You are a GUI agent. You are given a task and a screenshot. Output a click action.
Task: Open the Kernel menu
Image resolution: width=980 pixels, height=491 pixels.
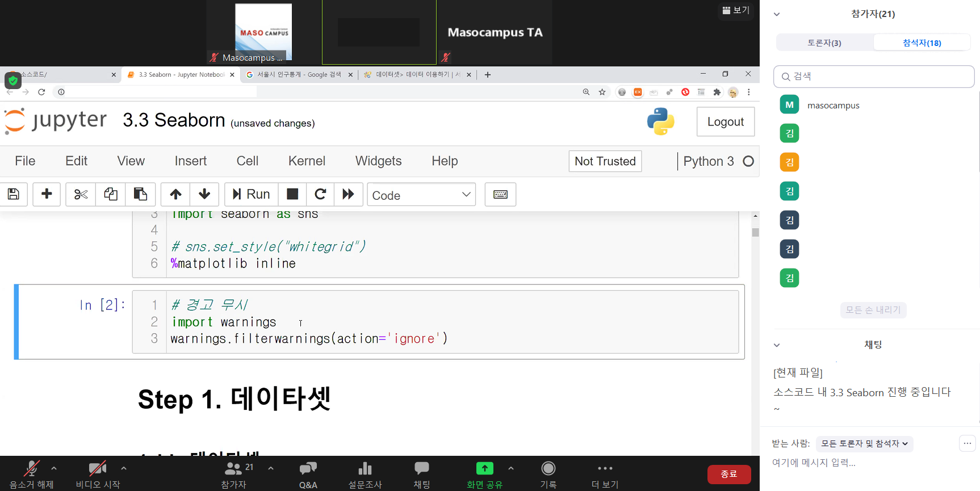click(307, 161)
